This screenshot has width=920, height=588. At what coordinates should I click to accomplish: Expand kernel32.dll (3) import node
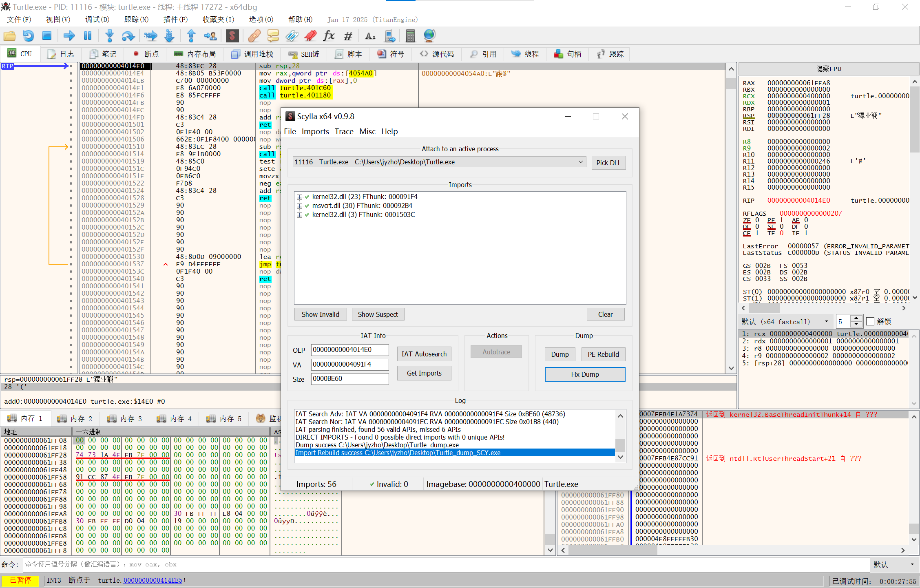point(300,215)
